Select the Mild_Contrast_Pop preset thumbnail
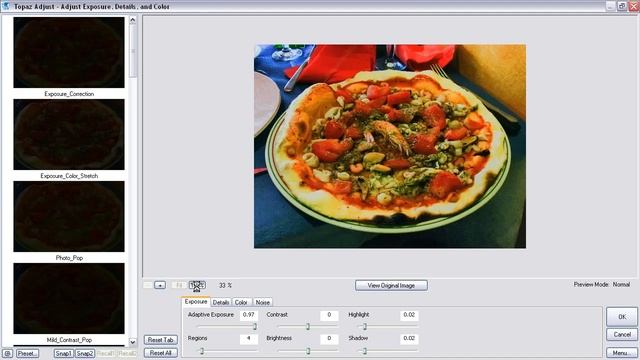 coord(69,298)
